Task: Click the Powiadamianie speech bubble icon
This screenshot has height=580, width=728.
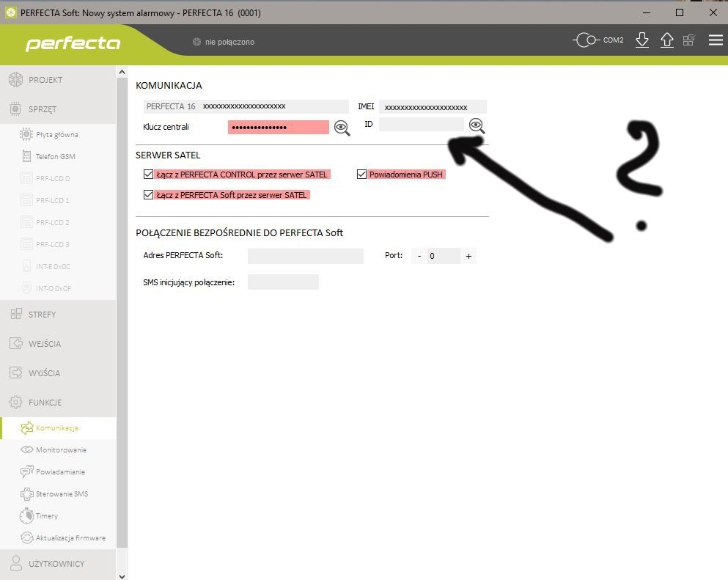Action: [27, 471]
